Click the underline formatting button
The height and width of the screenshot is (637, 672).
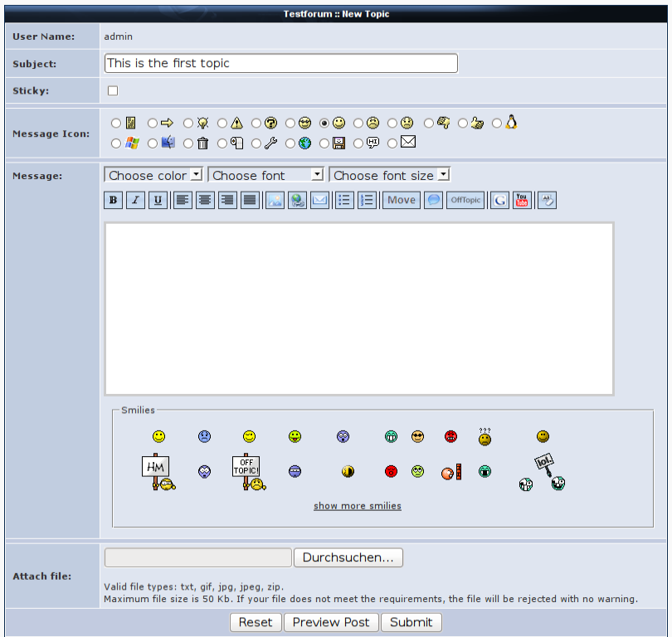158,200
